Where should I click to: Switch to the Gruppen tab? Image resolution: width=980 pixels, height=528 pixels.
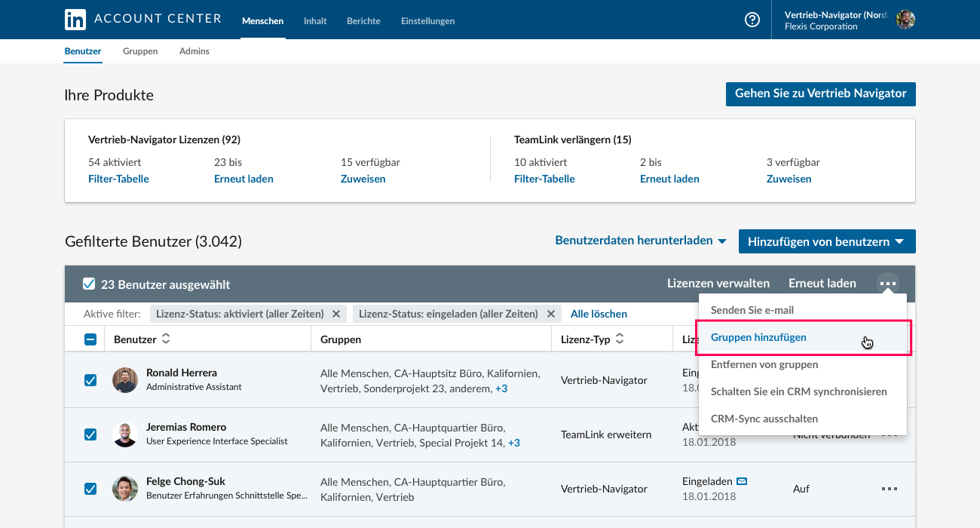pyautogui.click(x=140, y=51)
